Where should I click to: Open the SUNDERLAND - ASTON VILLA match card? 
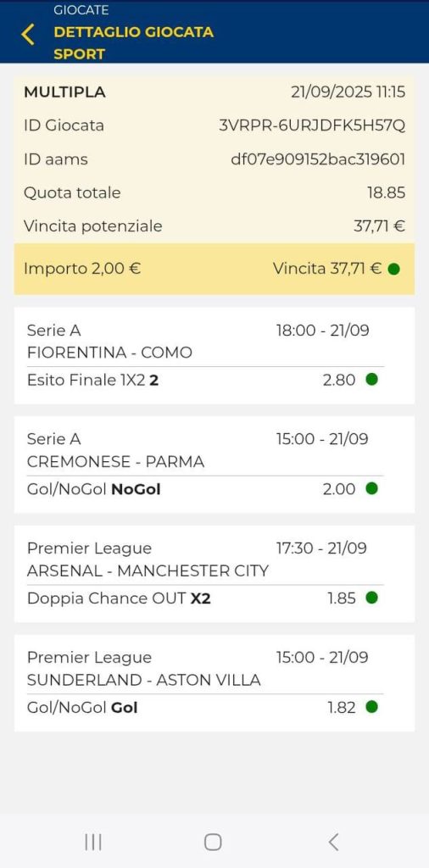pyautogui.click(x=214, y=682)
